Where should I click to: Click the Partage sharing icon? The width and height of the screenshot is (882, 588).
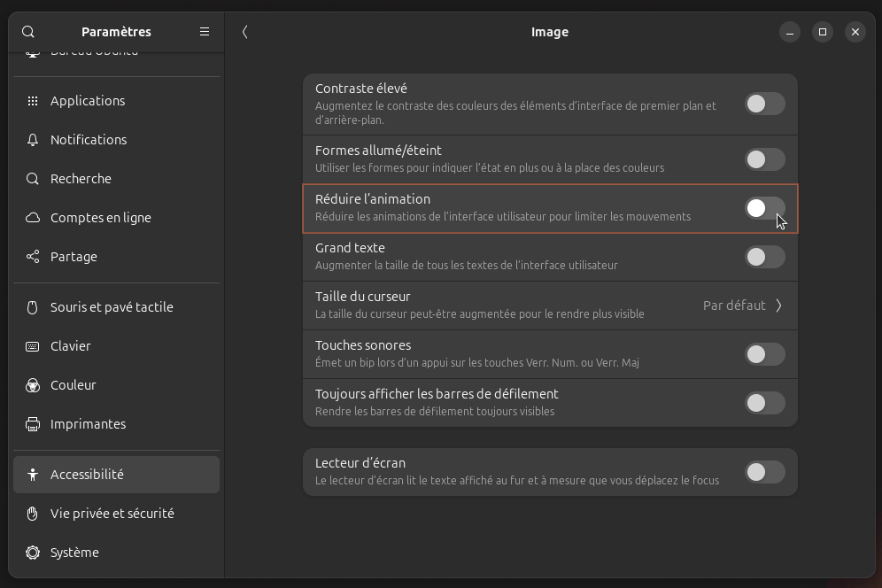[x=32, y=256]
